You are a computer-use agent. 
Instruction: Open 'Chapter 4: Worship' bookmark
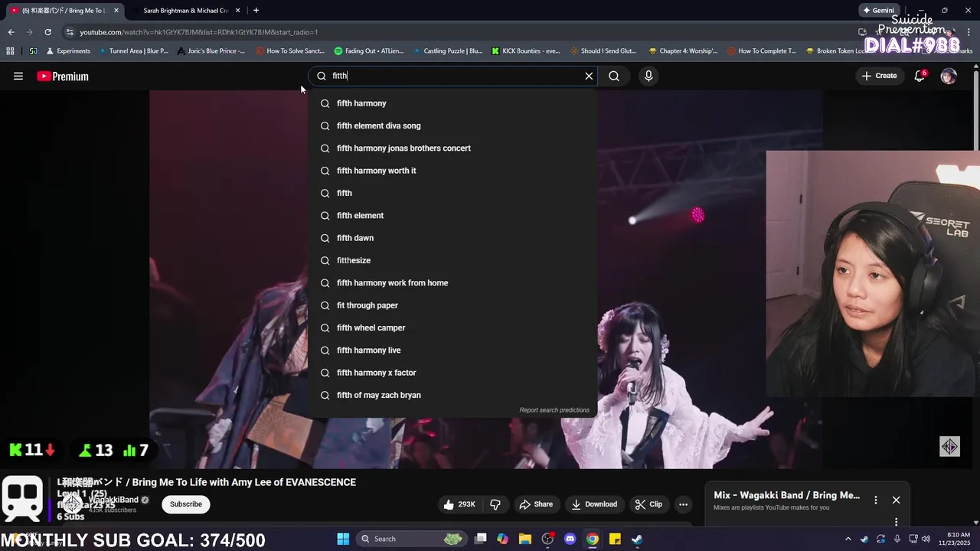[x=682, y=51]
